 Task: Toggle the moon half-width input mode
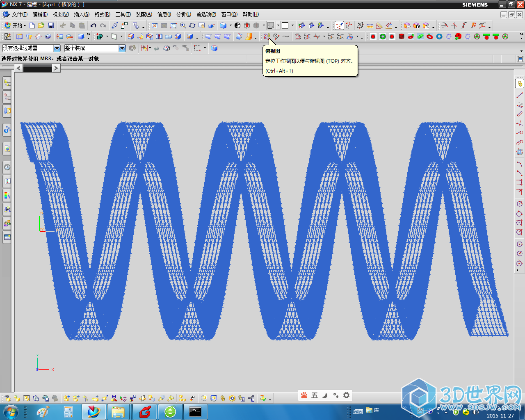pos(325,395)
